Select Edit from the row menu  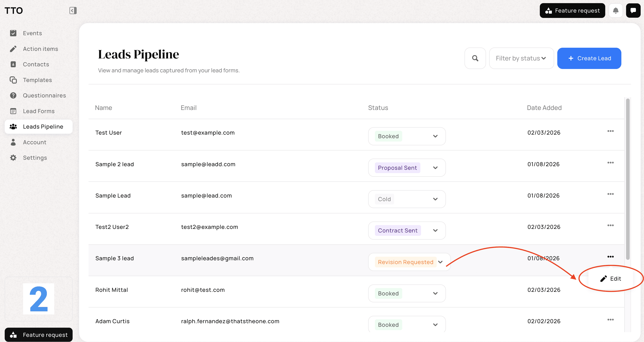pos(610,279)
